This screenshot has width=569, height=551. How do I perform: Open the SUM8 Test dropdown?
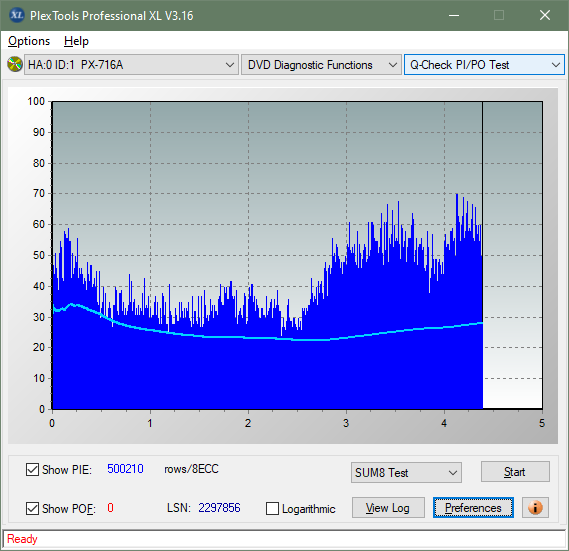point(406,473)
